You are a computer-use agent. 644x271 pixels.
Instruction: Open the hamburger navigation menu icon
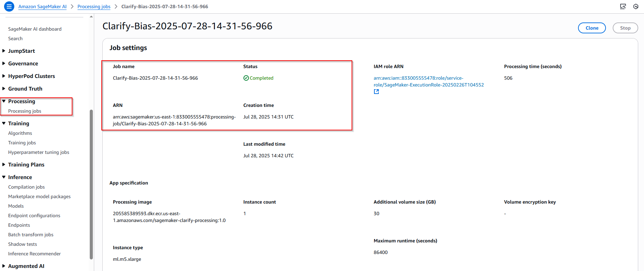(x=9, y=6)
